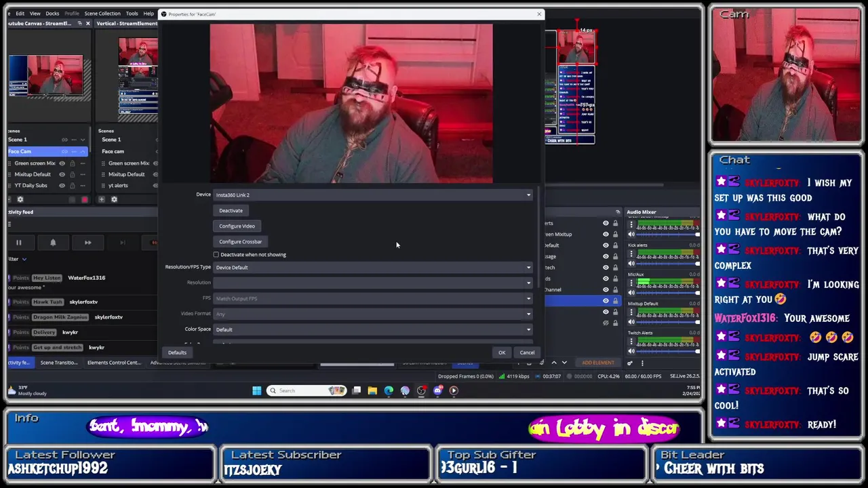The image size is (868, 488).
Task: Mute the Mixitup Default audio channel
Action: click(x=631, y=322)
